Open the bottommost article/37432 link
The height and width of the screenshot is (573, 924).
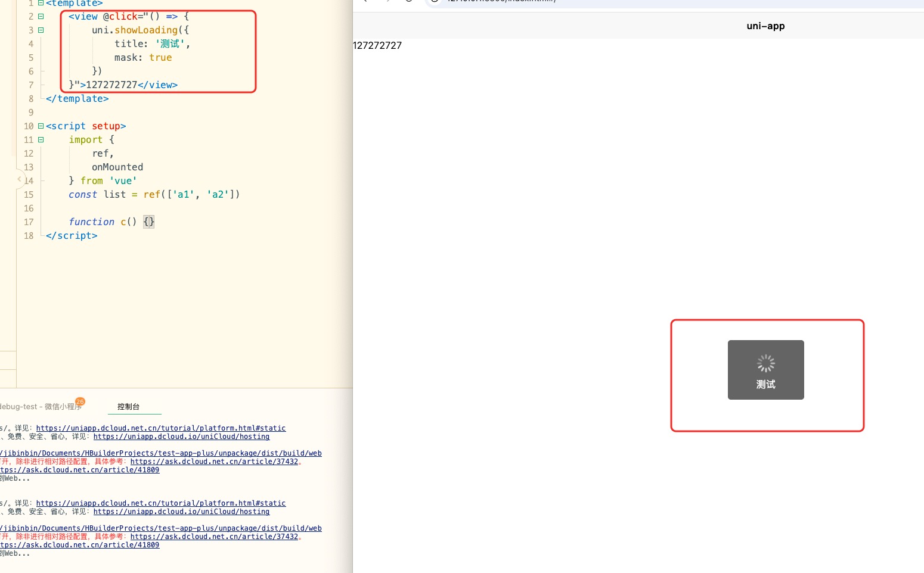[214, 537]
